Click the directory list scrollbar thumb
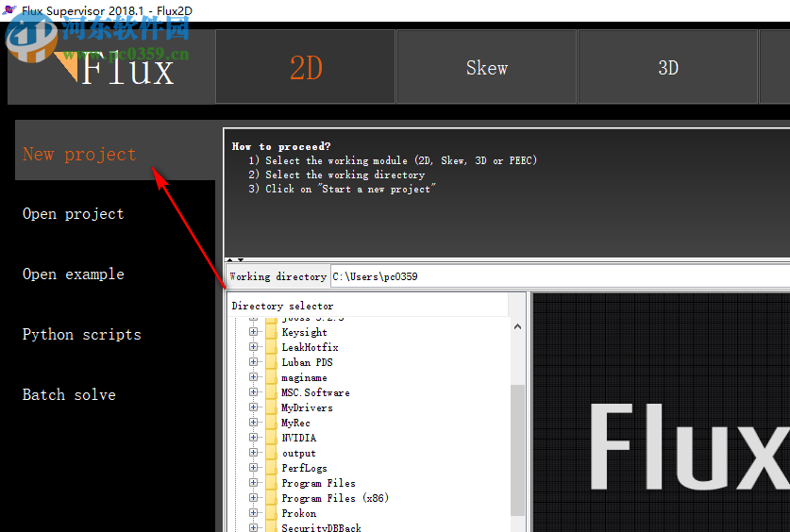Viewport: 790px width, 532px height. point(517,450)
